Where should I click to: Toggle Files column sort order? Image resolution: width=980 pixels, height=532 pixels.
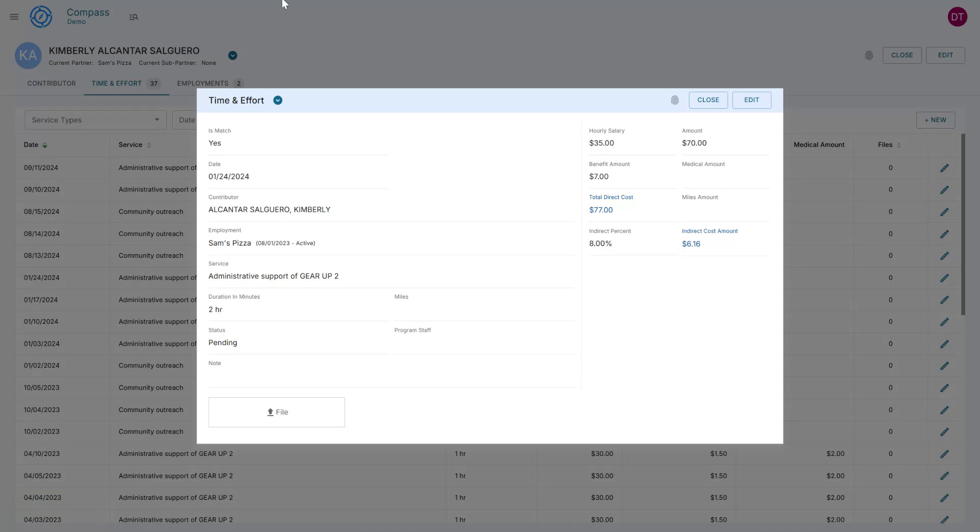coord(899,145)
